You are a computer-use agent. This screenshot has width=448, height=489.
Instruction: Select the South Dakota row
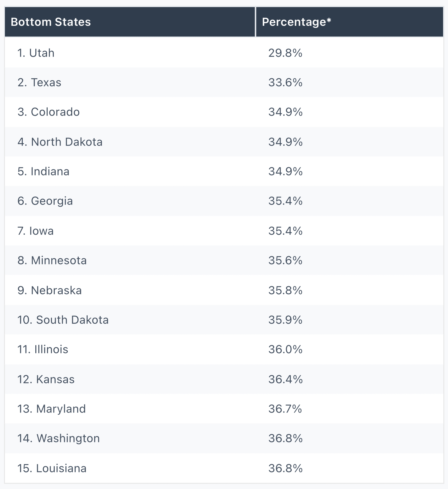click(x=224, y=320)
